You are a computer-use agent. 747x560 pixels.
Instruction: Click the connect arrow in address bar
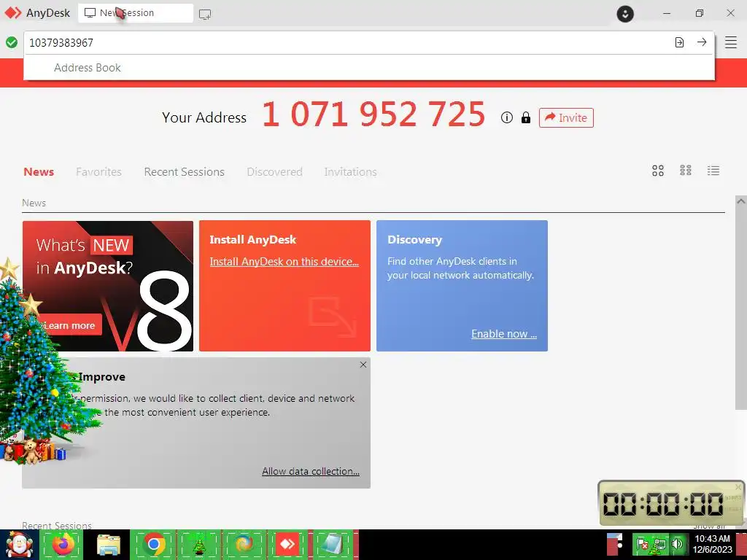(702, 42)
